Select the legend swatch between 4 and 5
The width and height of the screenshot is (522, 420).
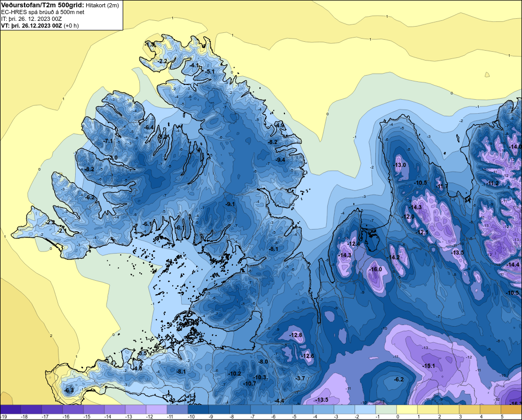click(491, 410)
